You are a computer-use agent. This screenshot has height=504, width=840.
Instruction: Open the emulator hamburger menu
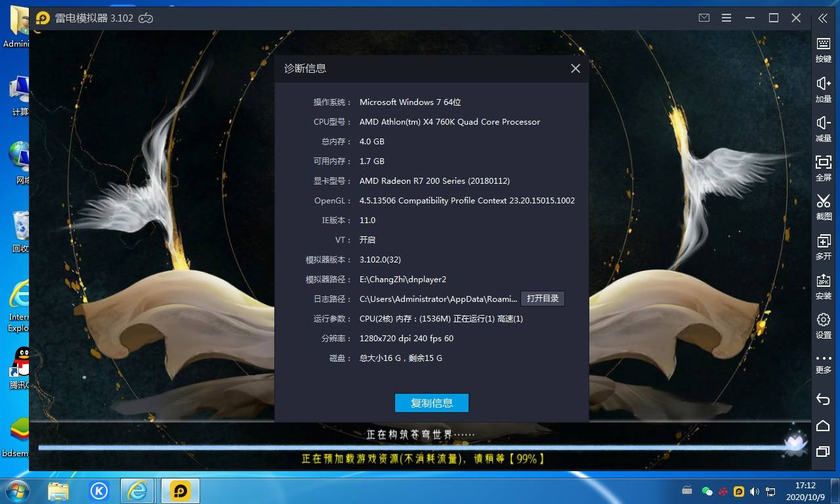726,18
